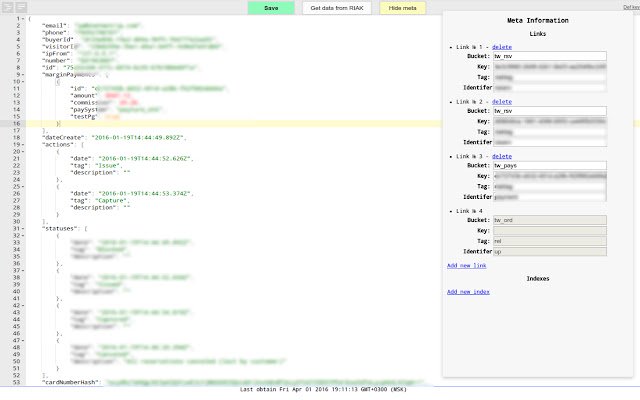
Task: Click the "testPg" key on line 15
Action: (x=84, y=117)
